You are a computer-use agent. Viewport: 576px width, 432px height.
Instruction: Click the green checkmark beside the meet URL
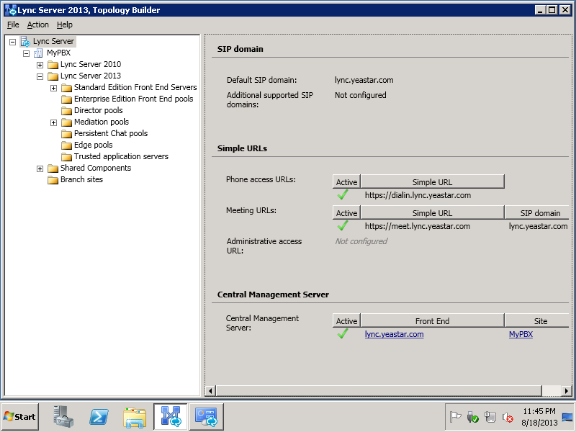[x=342, y=226]
